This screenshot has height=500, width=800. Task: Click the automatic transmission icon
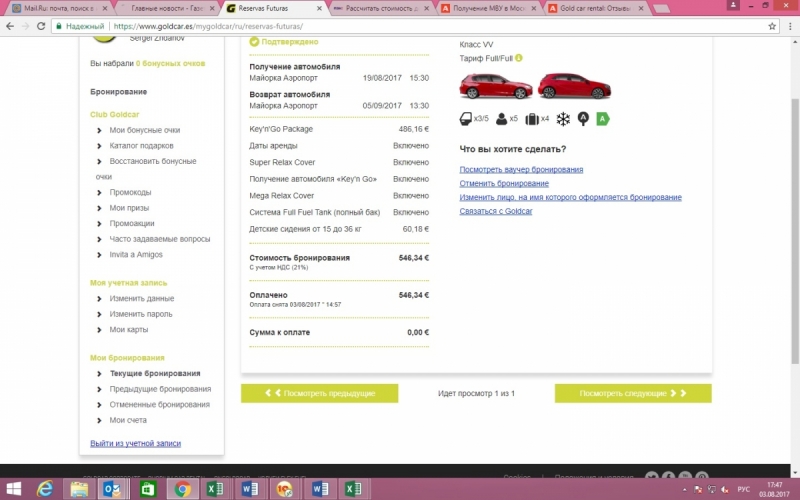583,118
